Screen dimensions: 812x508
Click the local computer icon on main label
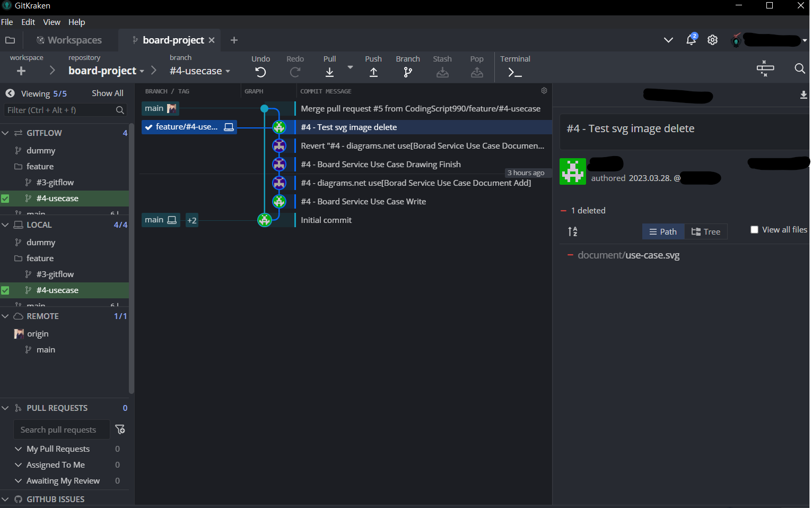172,220
